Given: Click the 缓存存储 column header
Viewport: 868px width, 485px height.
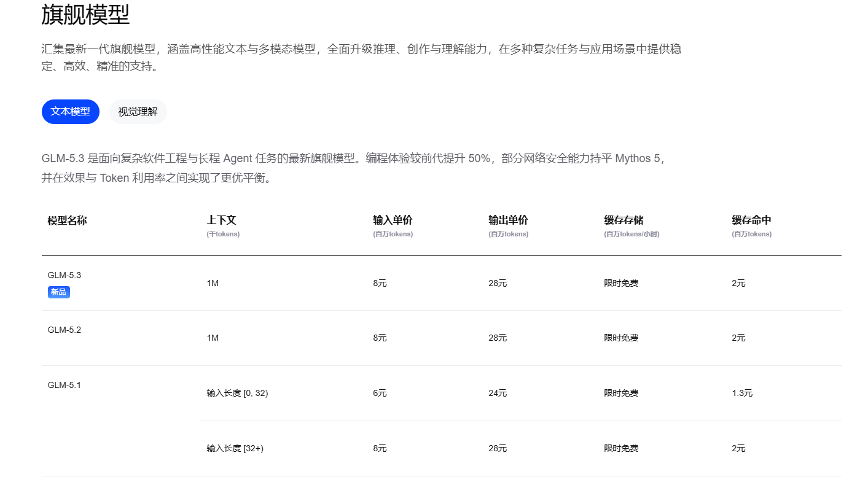Looking at the screenshot, I should point(624,220).
